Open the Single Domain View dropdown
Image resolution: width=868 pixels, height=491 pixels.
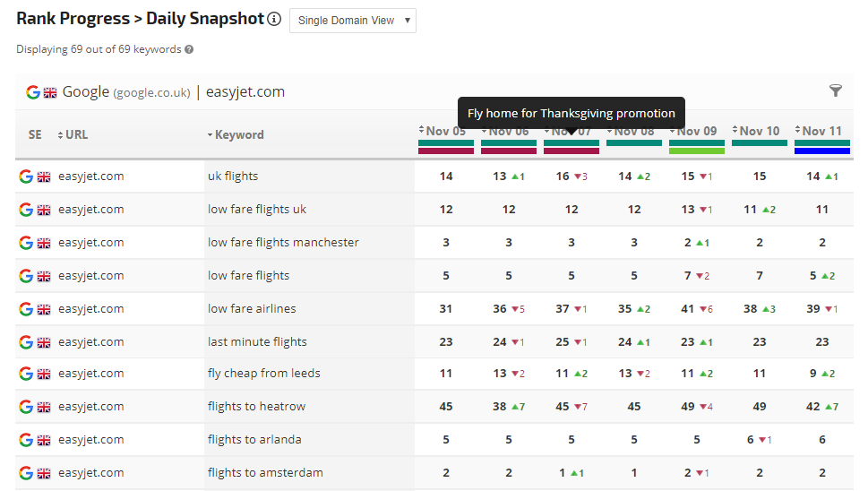[x=353, y=21]
